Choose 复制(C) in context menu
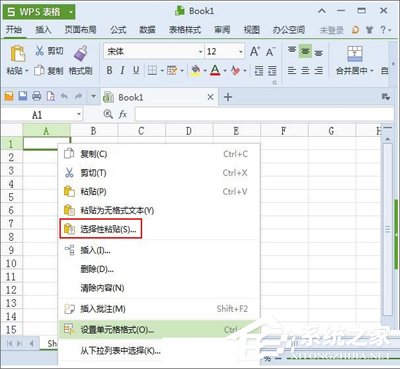Screen dimensions: 400x369 click(159, 154)
